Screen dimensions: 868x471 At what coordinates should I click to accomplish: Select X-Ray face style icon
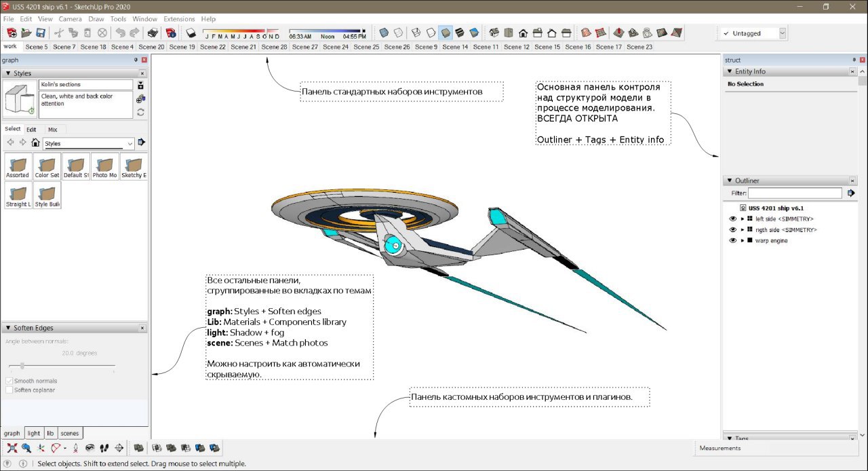(384, 33)
